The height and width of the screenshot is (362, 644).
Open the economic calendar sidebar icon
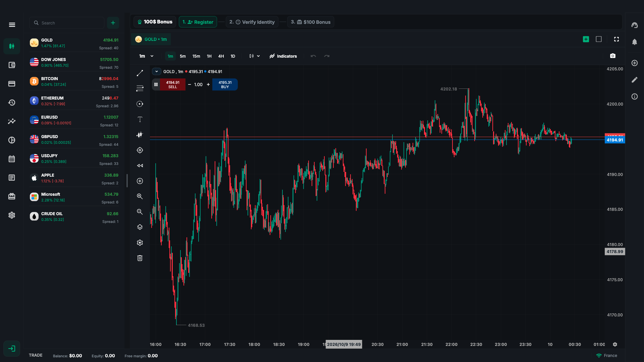point(12,159)
